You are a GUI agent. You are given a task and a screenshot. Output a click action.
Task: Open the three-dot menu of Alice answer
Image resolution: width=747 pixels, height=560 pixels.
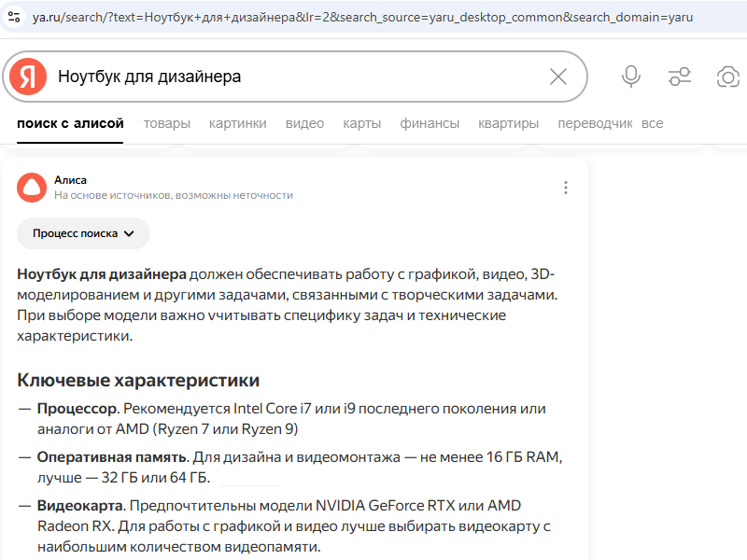click(566, 188)
